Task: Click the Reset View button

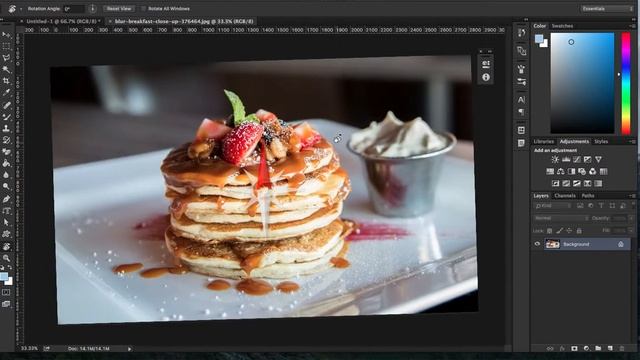Action: pos(119,9)
